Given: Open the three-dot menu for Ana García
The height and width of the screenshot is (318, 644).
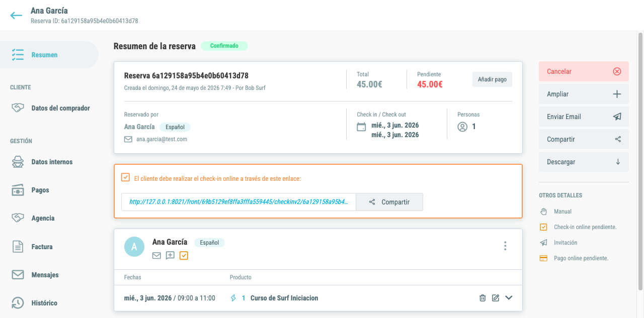Looking at the screenshot, I should pos(505,246).
